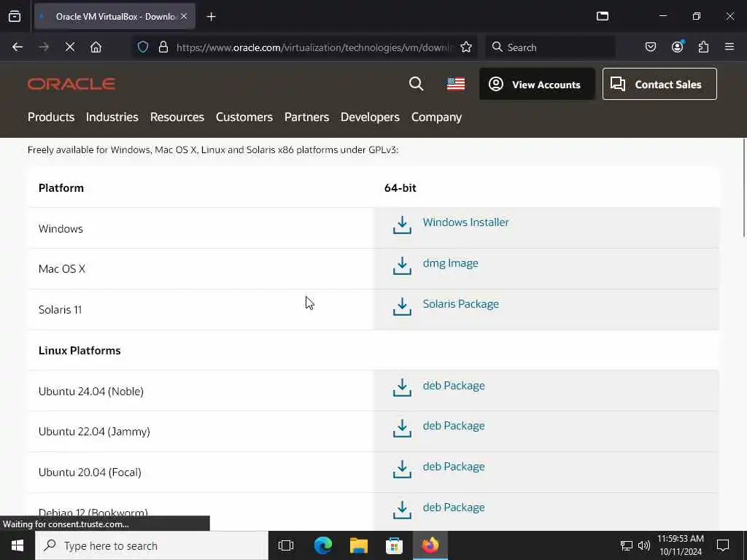Click deb Package for Ubuntu 24.04
Viewport: 747px width, 560px height.
tap(454, 386)
